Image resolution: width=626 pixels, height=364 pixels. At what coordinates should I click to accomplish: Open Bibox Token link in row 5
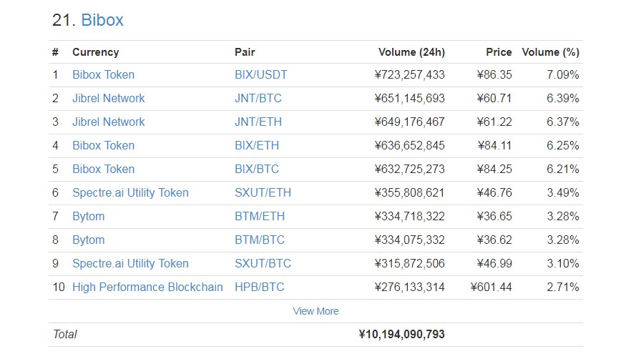(104, 169)
